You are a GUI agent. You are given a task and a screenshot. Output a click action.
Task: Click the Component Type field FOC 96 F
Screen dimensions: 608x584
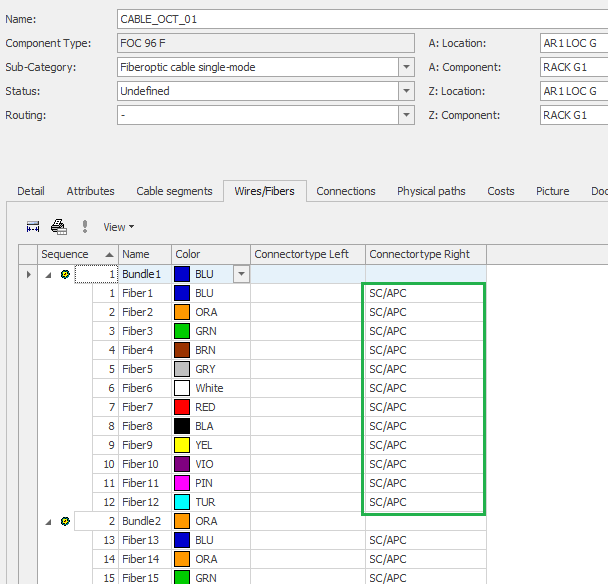coord(266,43)
